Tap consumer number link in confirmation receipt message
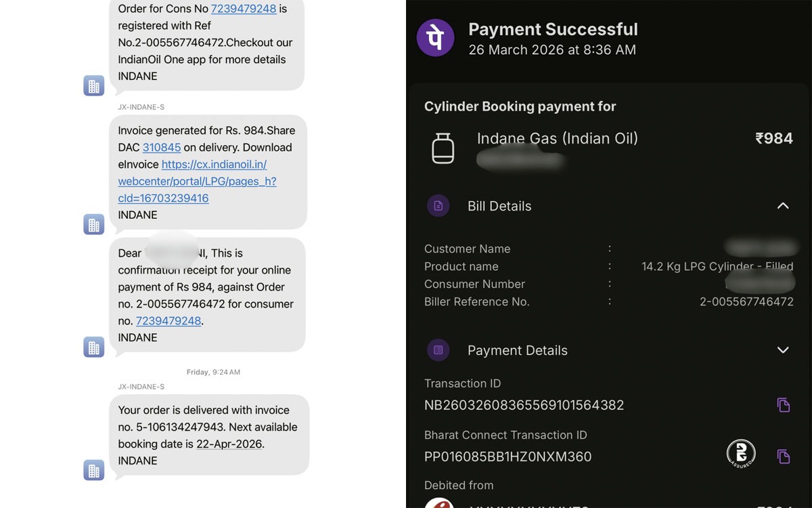The width and height of the screenshot is (812, 508). (x=168, y=321)
